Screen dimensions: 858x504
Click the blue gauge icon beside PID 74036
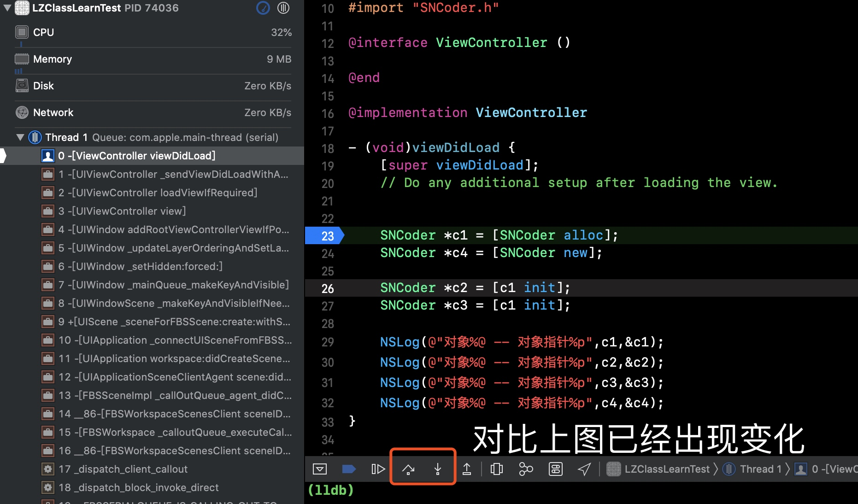[263, 8]
